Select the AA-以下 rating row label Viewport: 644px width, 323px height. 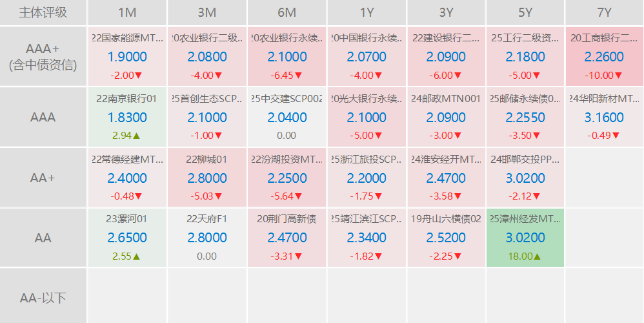point(43,298)
